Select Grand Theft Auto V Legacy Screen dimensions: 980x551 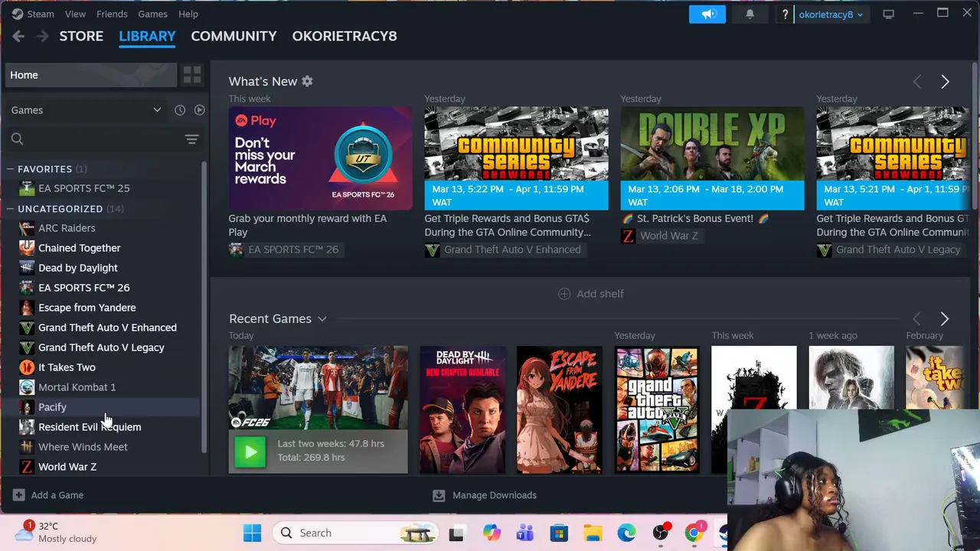[x=101, y=347]
